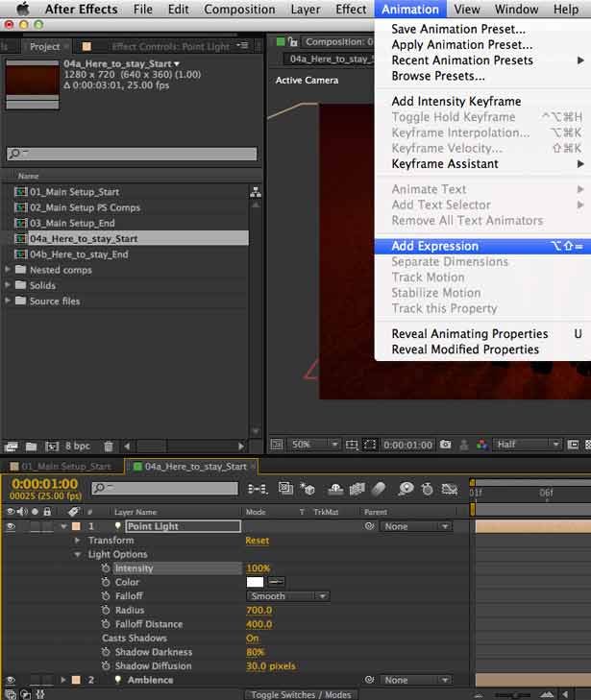Choose Add Expression from Animation menu

pos(482,246)
